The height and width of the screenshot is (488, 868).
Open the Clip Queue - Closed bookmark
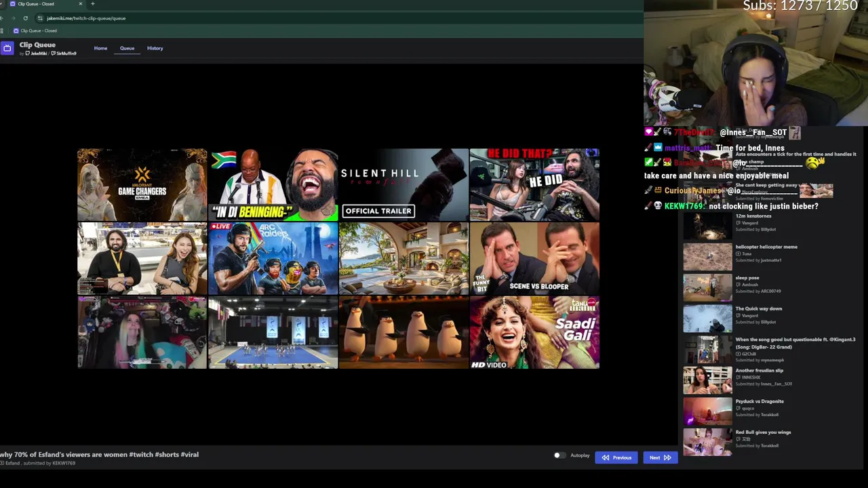click(x=35, y=30)
